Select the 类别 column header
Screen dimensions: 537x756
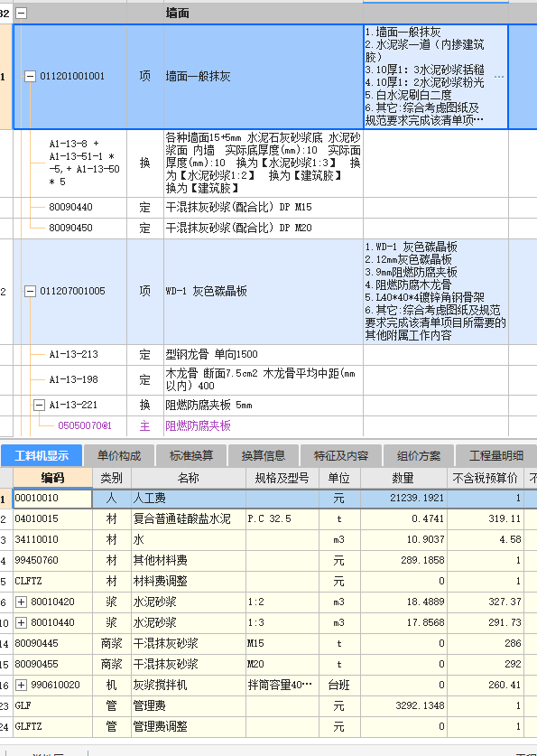[112, 478]
